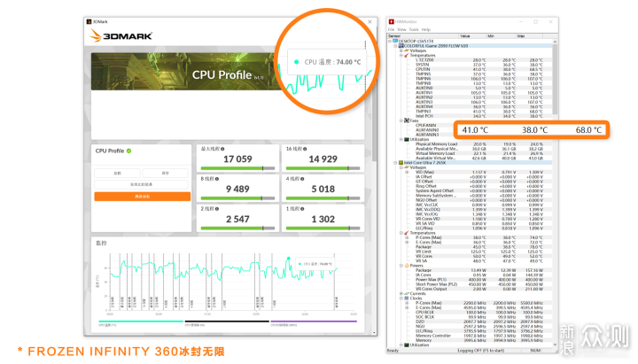Click green check icon beside CPU Profile
Viewport: 638px width, 364px height.
pos(129,151)
